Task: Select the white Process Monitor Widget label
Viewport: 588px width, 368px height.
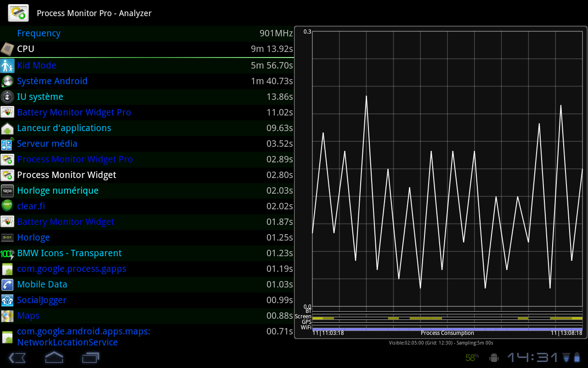Action: 67,175
